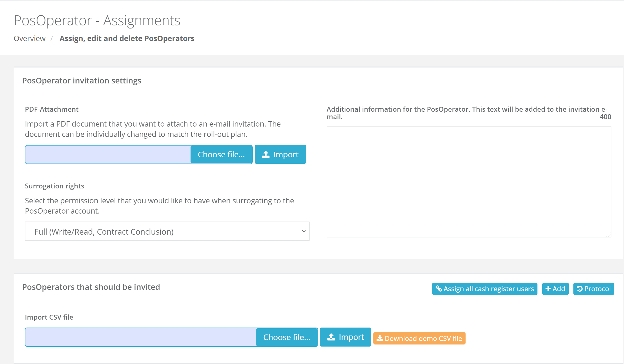Screen dimensions: 624x364
Task: Click the Surrogation rights dropdown chevron
Action: tap(304, 231)
